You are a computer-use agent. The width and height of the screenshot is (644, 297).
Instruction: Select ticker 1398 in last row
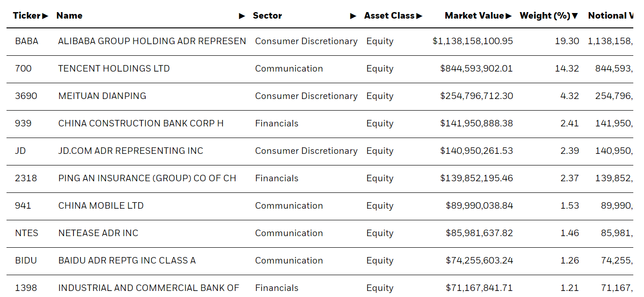[x=25, y=288]
